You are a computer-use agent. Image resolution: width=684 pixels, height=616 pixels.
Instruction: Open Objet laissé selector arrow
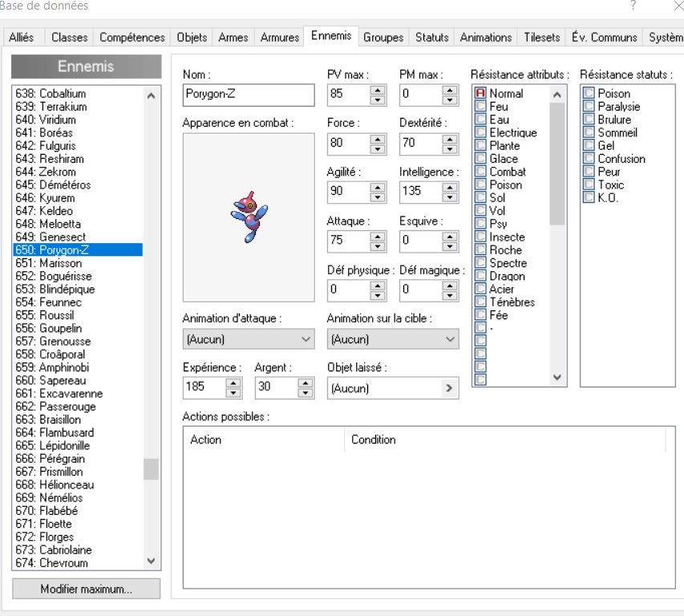coord(449,388)
